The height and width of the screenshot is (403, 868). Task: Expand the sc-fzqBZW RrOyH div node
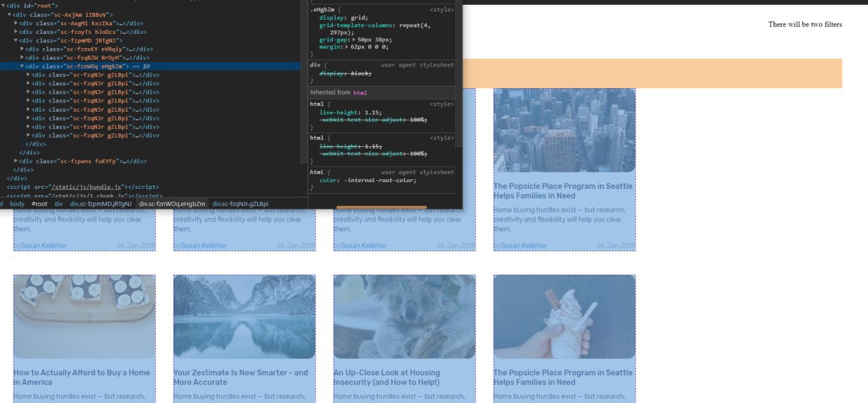(22, 58)
